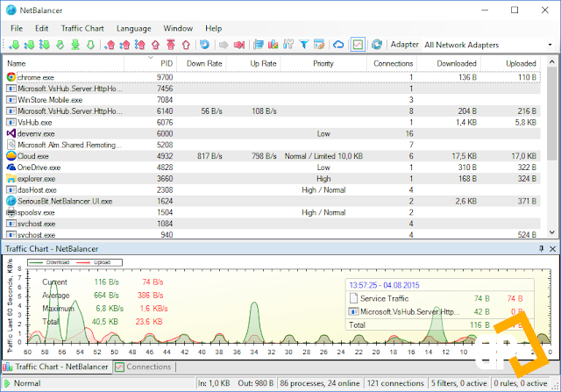Image resolution: width=561 pixels, height=392 pixels.
Task: Open the Edit menu
Action: pyautogui.click(x=41, y=28)
